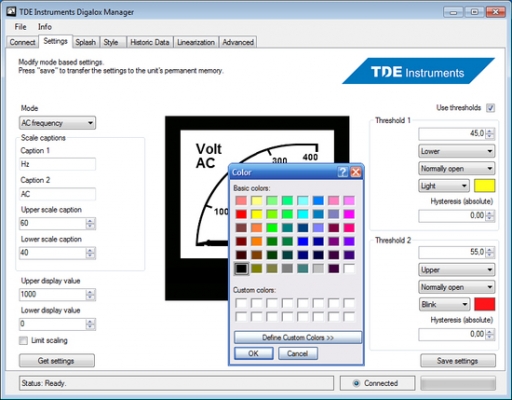Click the TDE Instruments logo banner

pyautogui.click(x=418, y=71)
